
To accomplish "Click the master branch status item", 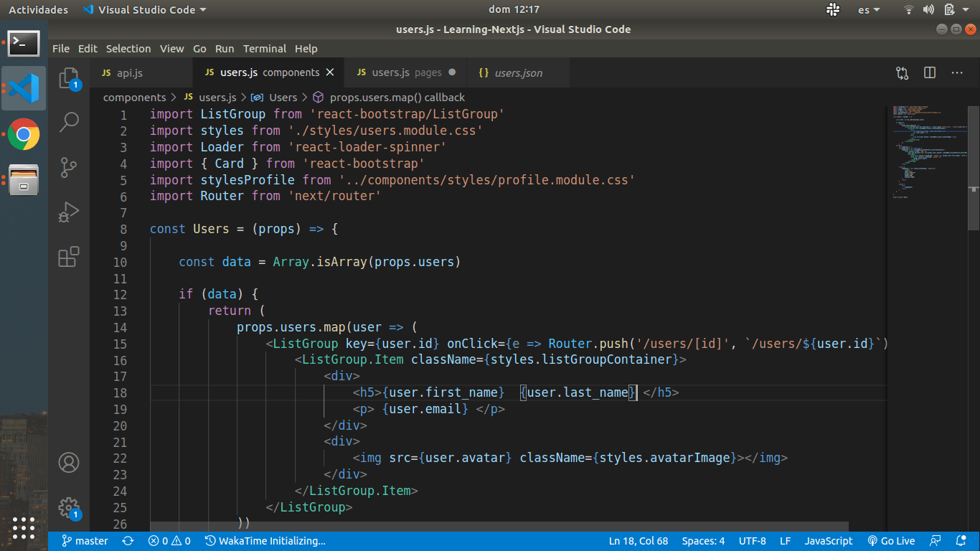I will (85, 542).
